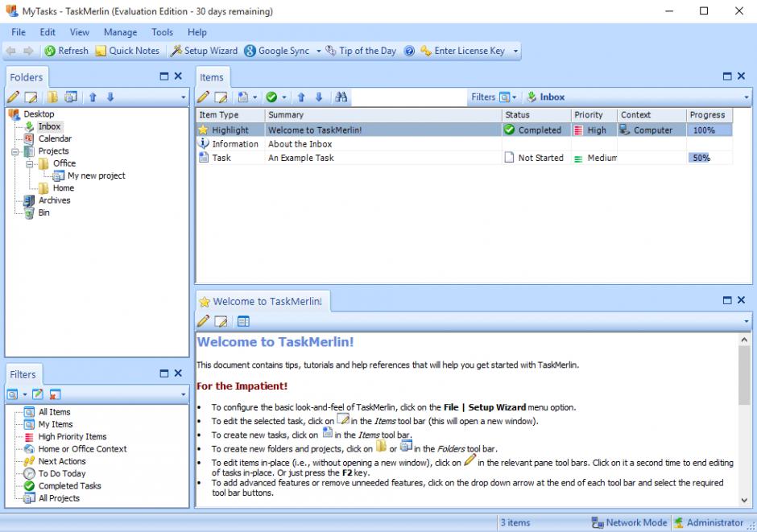757x532 pixels.
Task: Click the Welcome document vertical scrollbar
Action: (744, 419)
